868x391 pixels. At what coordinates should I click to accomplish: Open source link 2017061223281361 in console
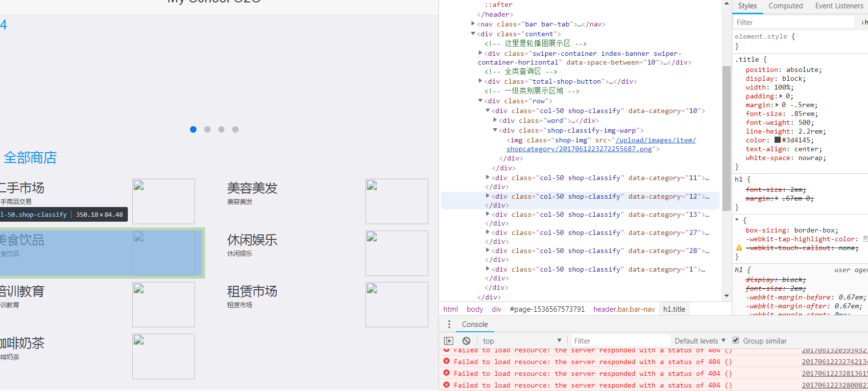834,373
